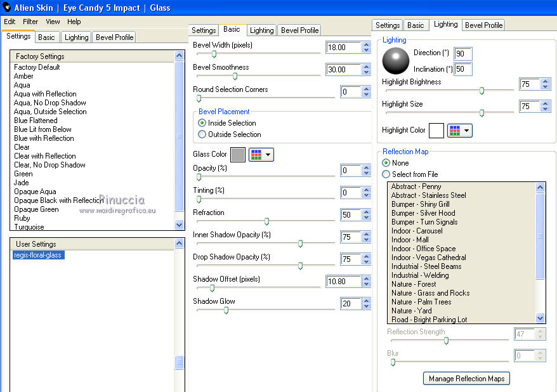Click the lighting direction sphere preview
The height and width of the screenshot is (392, 557).
click(x=395, y=61)
